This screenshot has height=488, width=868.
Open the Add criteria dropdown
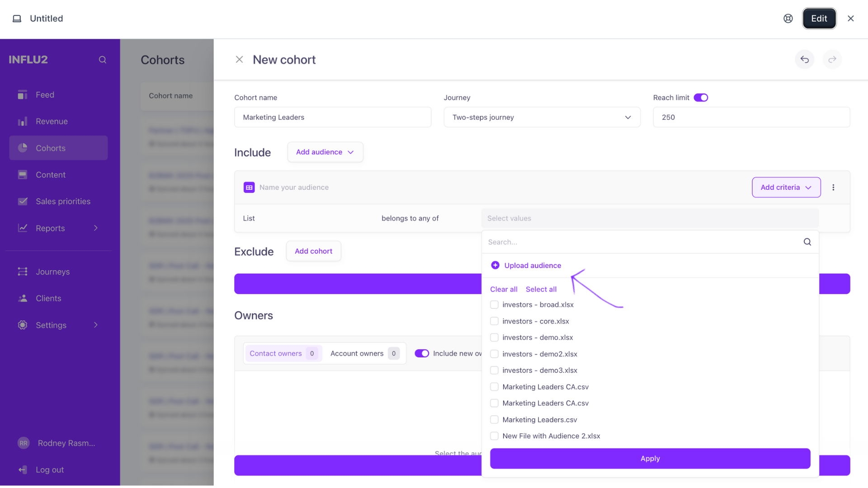tap(786, 187)
